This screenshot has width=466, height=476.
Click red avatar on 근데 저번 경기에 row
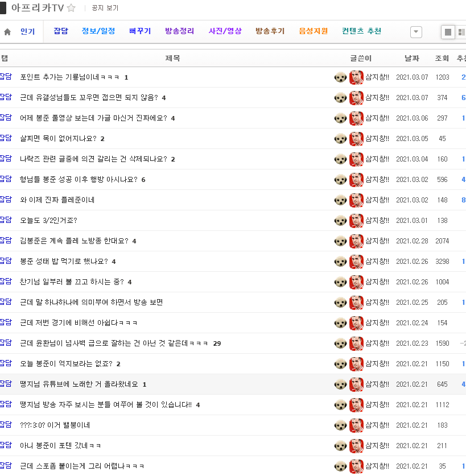coord(356,323)
